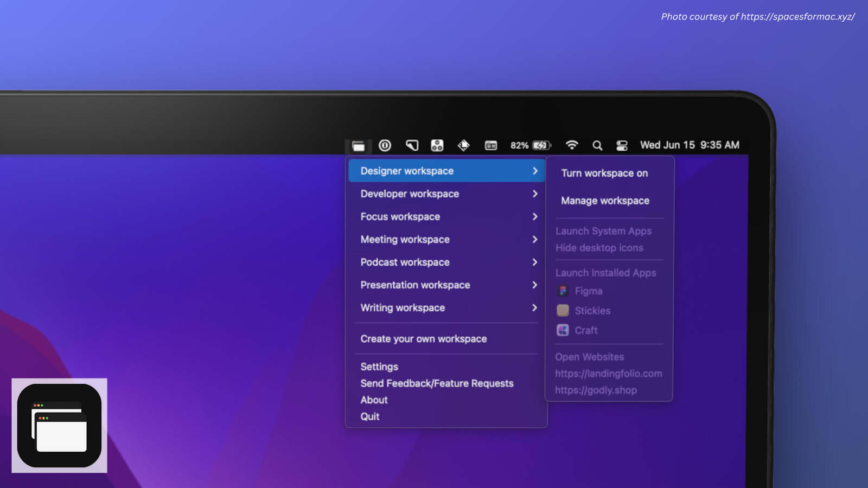Select the Writing workspace menu item
The width and height of the screenshot is (868, 488).
coord(446,307)
